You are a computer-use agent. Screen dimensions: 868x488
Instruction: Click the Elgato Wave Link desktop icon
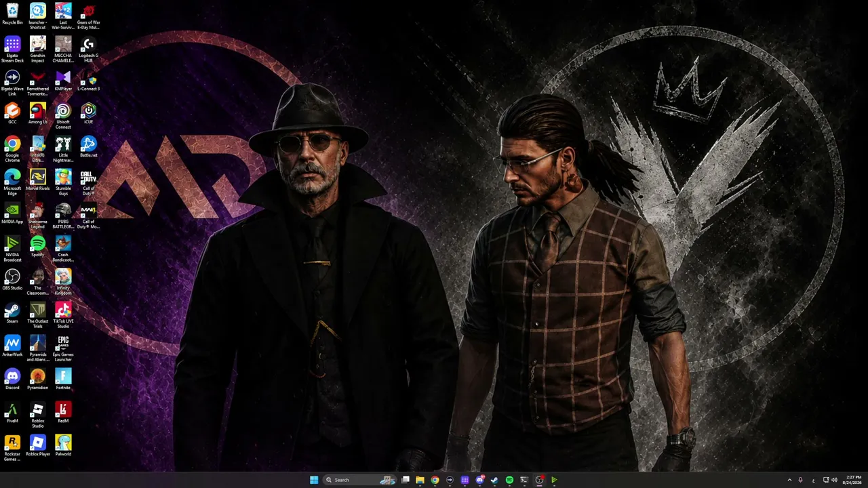pos(12,83)
